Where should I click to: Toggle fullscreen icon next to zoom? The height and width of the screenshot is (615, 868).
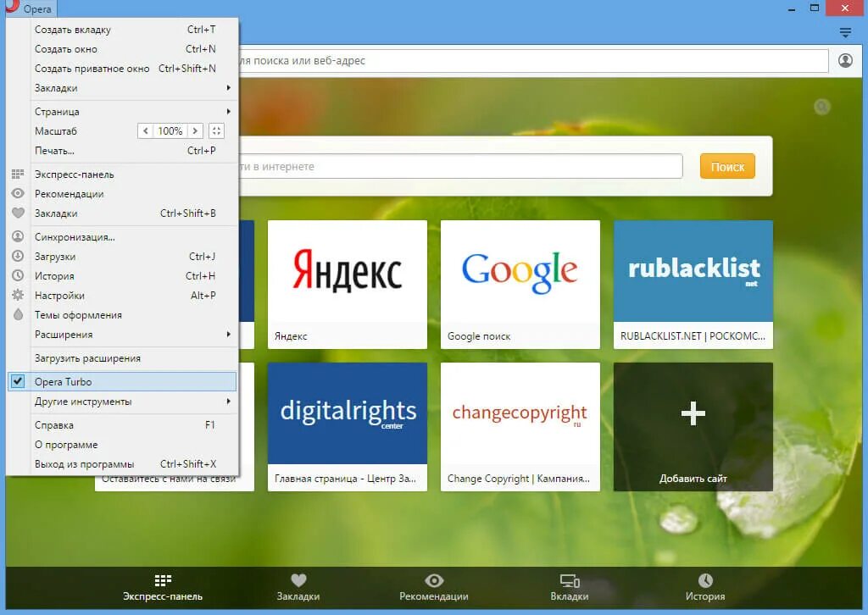[x=216, y=131]
